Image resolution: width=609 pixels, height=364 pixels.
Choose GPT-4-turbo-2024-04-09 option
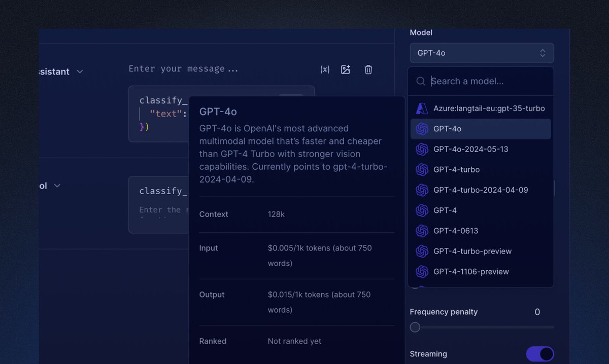(x=481, y=190)
